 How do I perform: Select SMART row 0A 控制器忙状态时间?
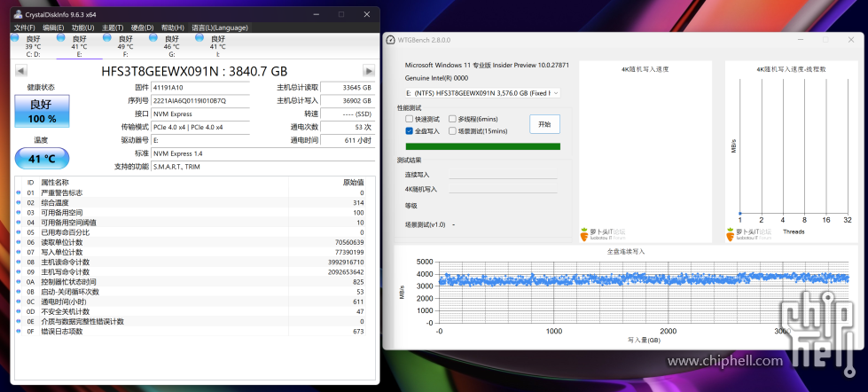191,282
